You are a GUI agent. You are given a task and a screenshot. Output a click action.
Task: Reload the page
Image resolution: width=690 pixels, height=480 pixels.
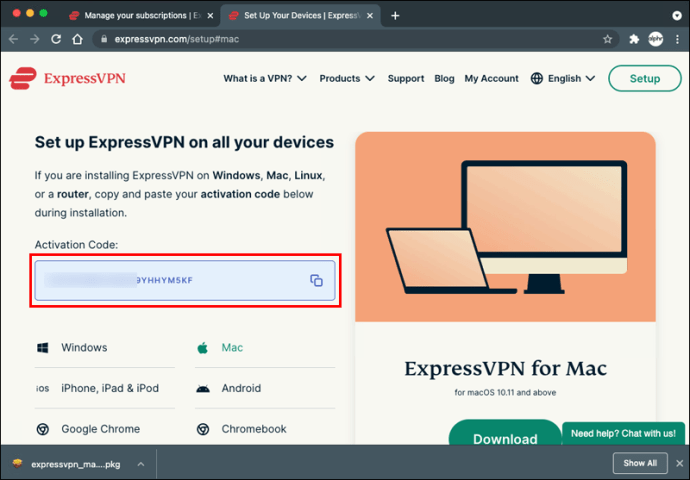(x=56, y=39)
